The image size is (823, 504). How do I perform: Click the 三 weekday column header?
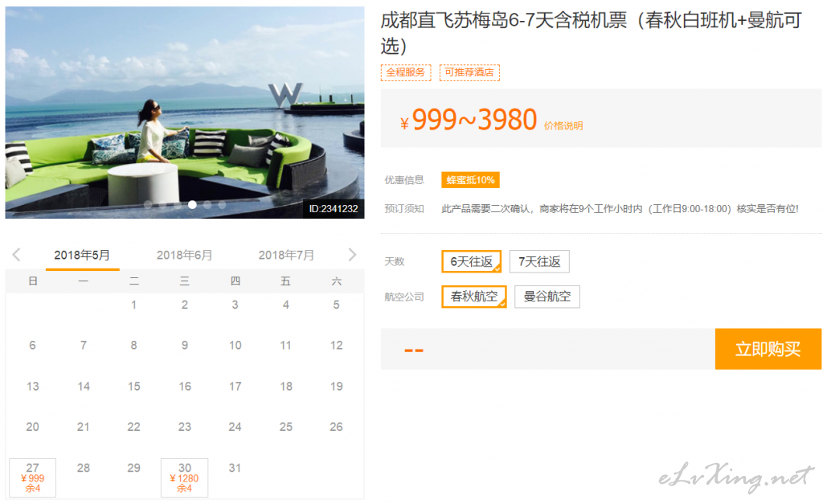click(184, 281)
